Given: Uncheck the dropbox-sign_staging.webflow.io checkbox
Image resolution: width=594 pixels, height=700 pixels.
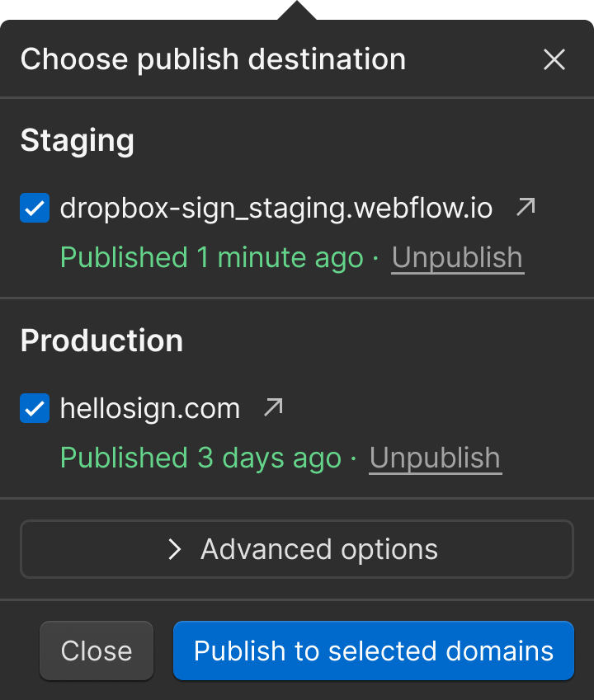Looking at the screenshot, I should pos(35,208).
